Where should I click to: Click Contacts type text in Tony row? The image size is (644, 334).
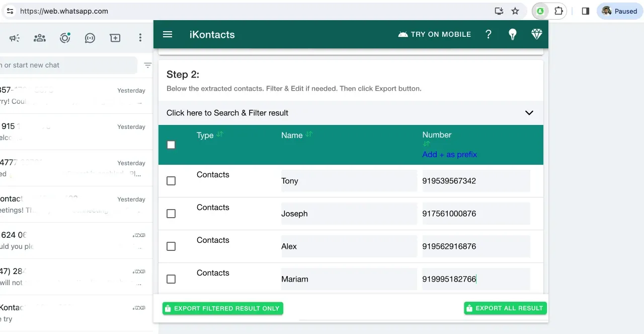(213, 174)
